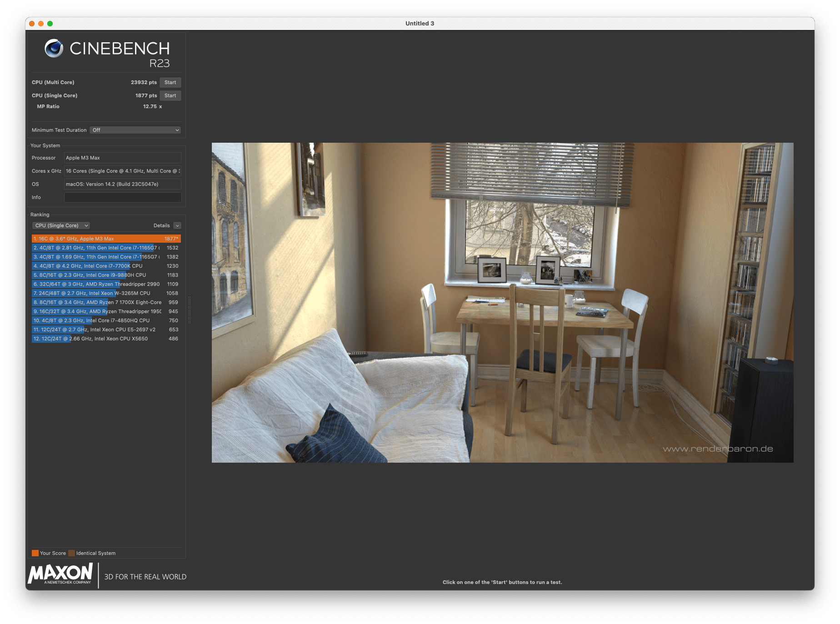
Task: Click the Identical System legend square
Action: tap(71, 553)
